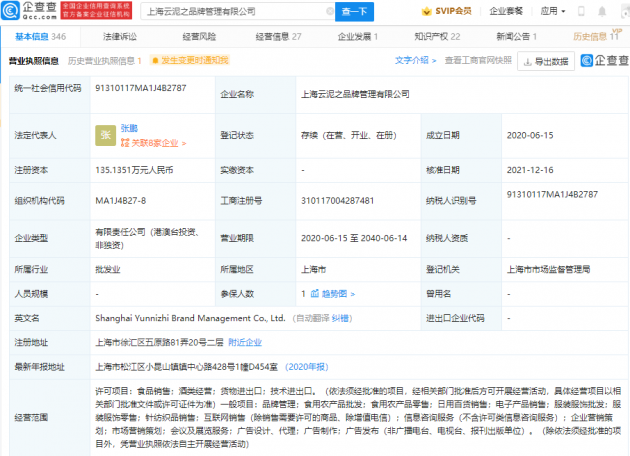Switch to 新闻公告 tab
630x456 pixels.
coord(516,37)
